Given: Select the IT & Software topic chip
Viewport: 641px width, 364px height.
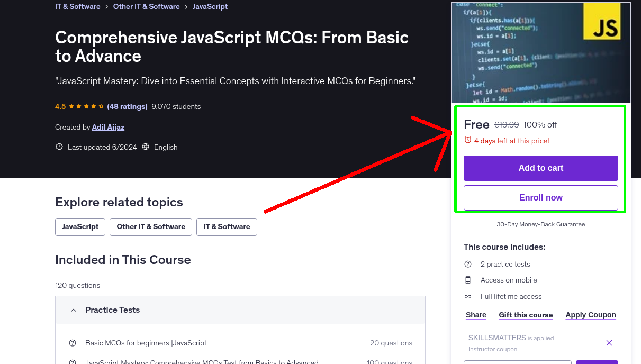Looking at the screenshot, I should pos(227,226).
